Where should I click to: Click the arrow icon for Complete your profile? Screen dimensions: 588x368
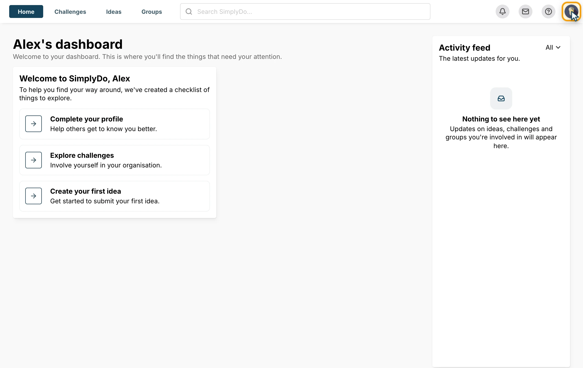(x=34, y=124)
